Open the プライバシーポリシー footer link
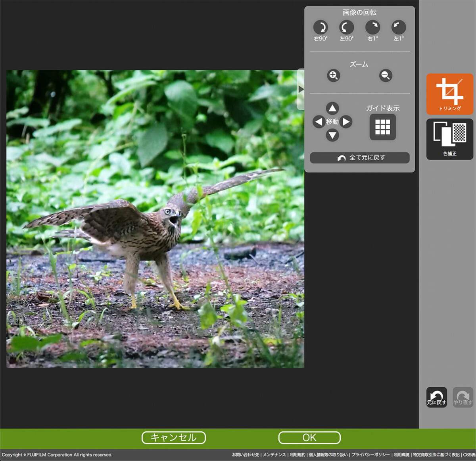This screenshot has width=476, height=461. 370,455
